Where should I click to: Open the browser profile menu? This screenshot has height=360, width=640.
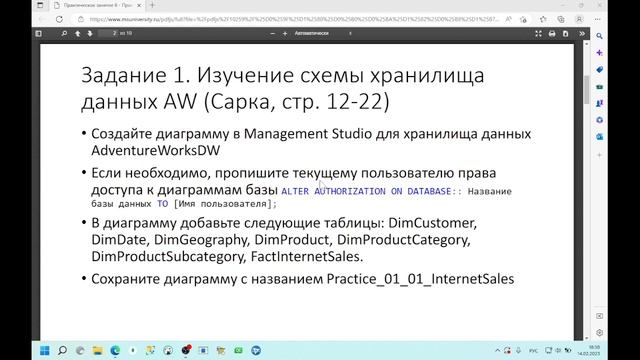point(579,19)
